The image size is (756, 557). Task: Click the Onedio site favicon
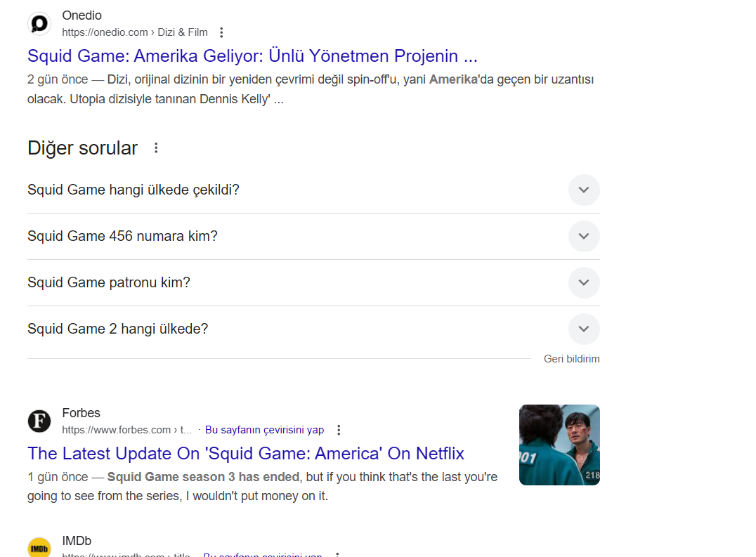[x=39, y=24]
